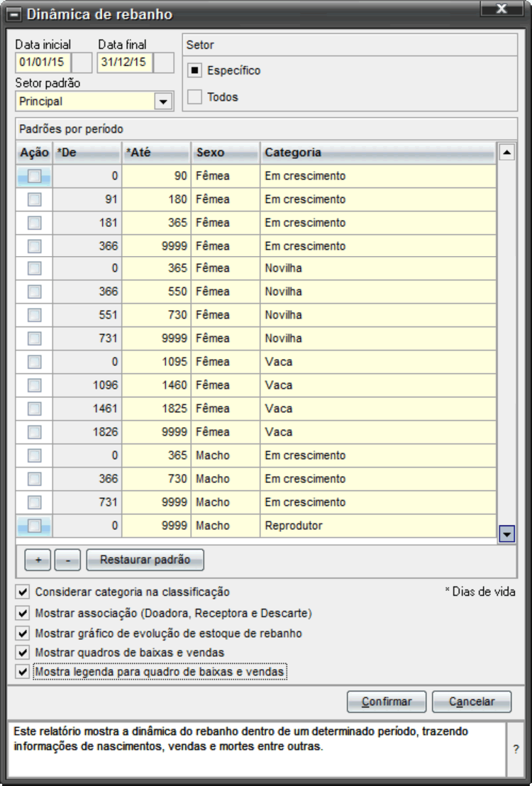Screen dimensions: 532x786
Task: Click scroll down arrow of periods table
Action: [x=507, y=534]
